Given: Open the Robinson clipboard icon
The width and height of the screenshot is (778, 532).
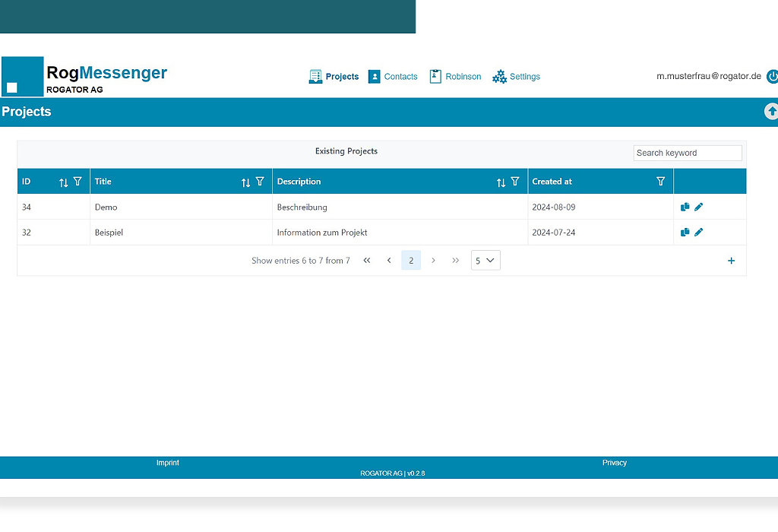Looking at the screenshot, I should (435, 76).
